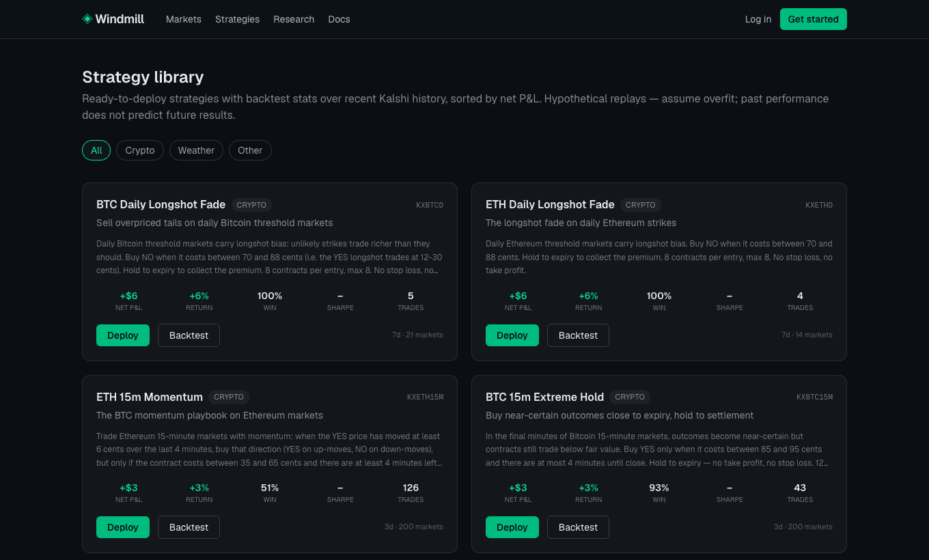Viewport: 929px width, 560px height.
Task: Click the CRYPTO tag on ETH 15m Momentum
Action: [229, 397]
